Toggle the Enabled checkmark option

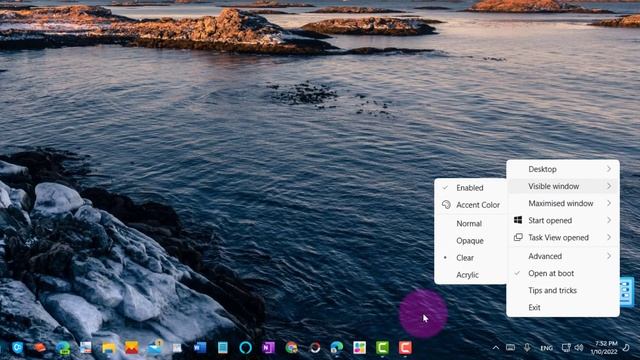470,188
